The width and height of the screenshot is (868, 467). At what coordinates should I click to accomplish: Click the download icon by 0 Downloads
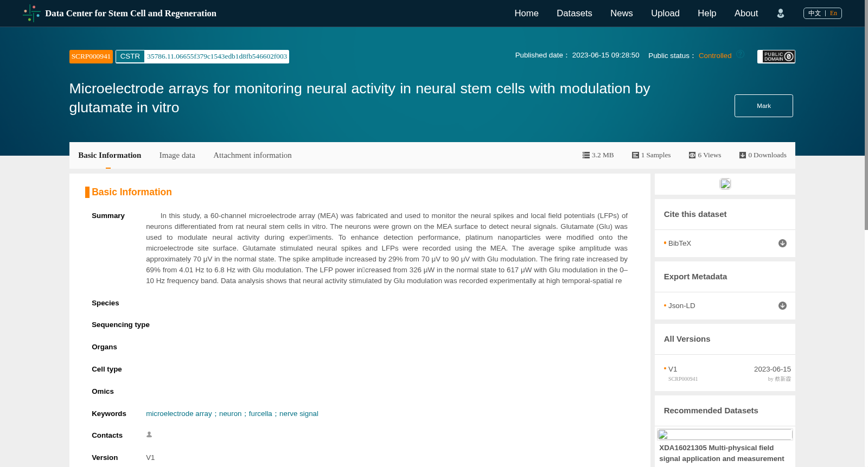(x=743, y=155)
